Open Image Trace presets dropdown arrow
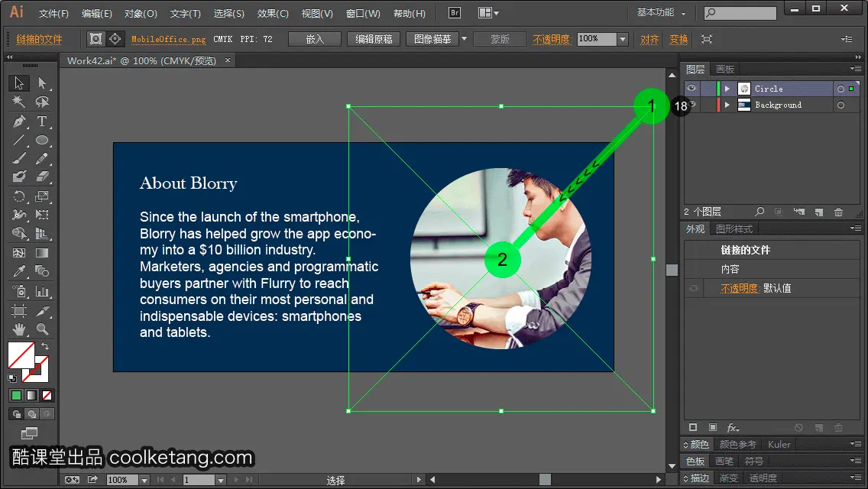 [464, 39]
